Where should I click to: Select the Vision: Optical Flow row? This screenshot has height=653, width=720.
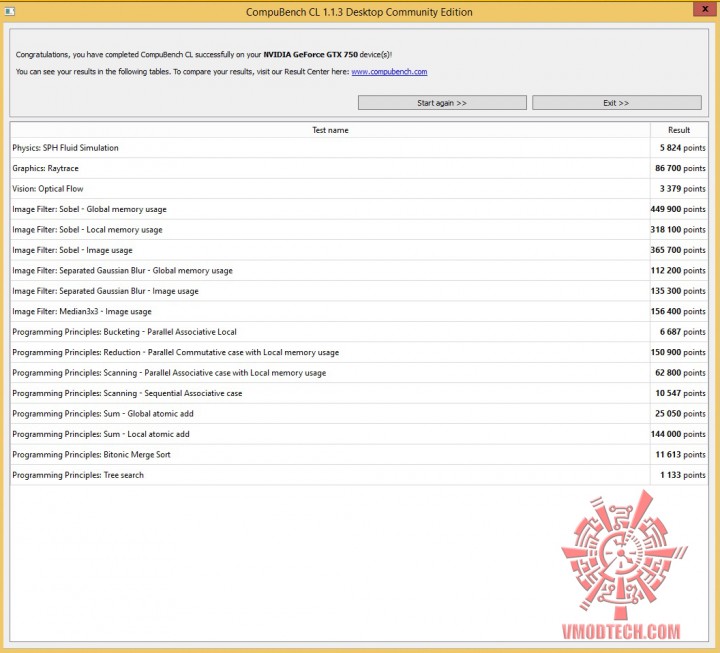tap(359, 189)
